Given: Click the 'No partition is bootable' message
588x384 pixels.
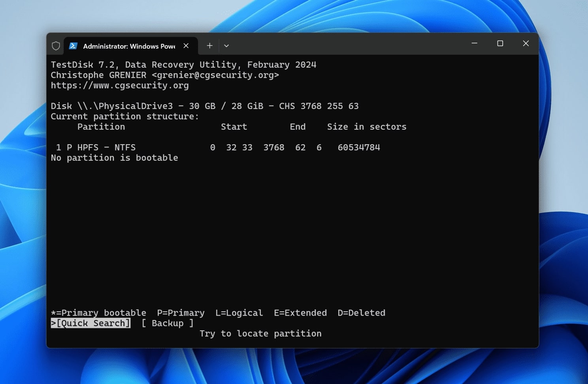Looking at the screenshot, I should click(x=115, y=158).
